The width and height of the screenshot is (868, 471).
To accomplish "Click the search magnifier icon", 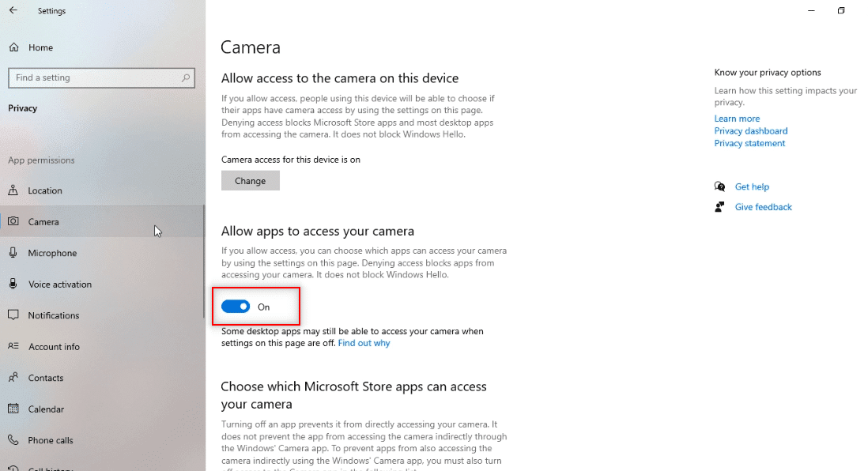I will coord(186,77).
